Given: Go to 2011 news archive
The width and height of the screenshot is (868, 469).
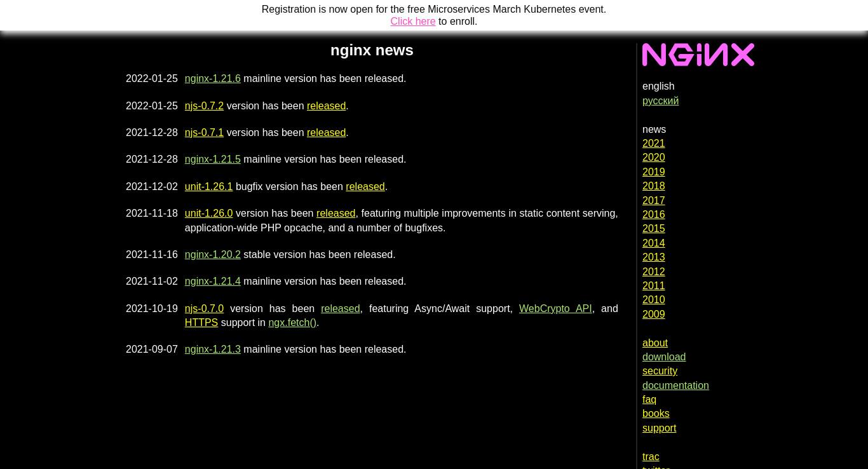Looking at the screenshot, I should [x=654, y=285].
